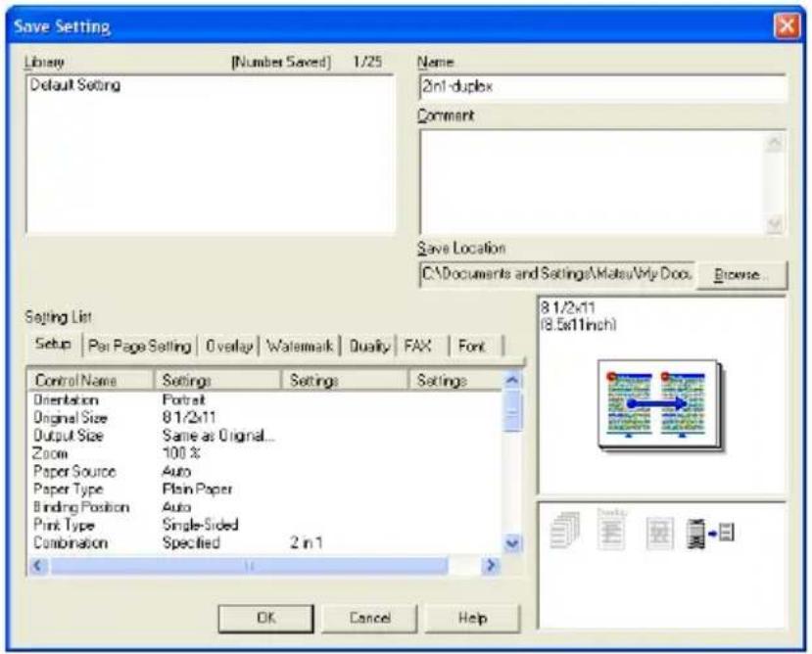Select the Binding Position row
Viewport: 812px width, 654px height.
coord(264,507)
